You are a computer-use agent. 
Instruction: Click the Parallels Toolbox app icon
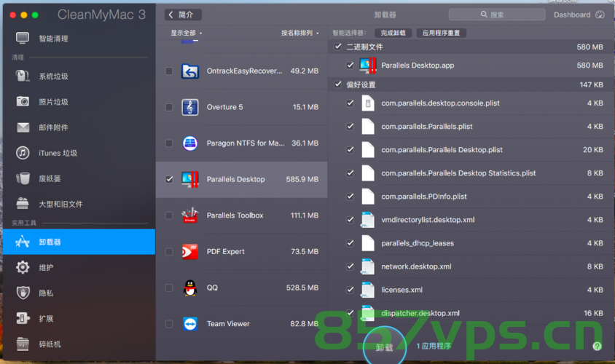pos(190,215)
